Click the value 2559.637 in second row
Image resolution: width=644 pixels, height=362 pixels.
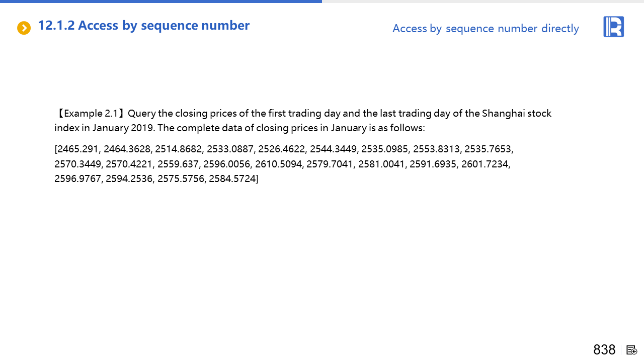(178, 164)
